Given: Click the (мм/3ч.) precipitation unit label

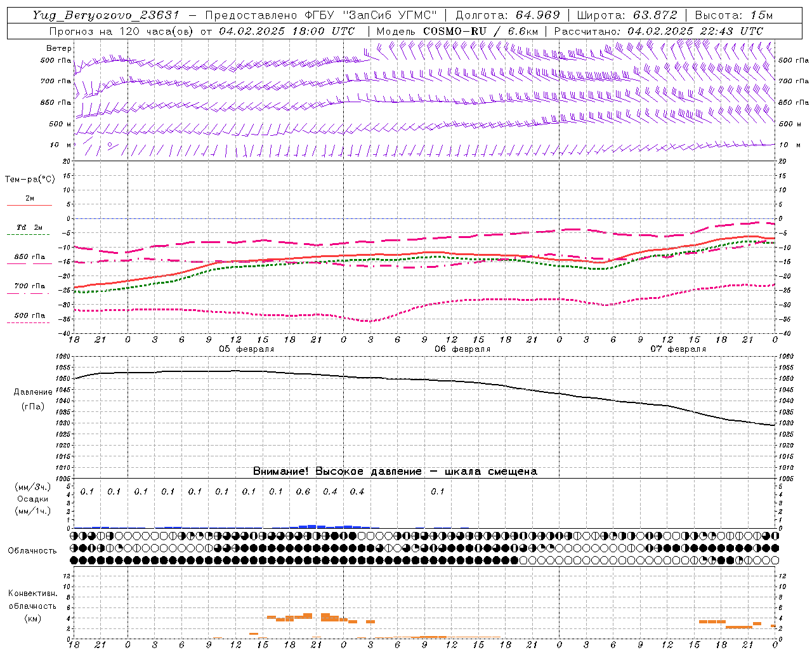Looking at the screenshot, I should [33, 487].
